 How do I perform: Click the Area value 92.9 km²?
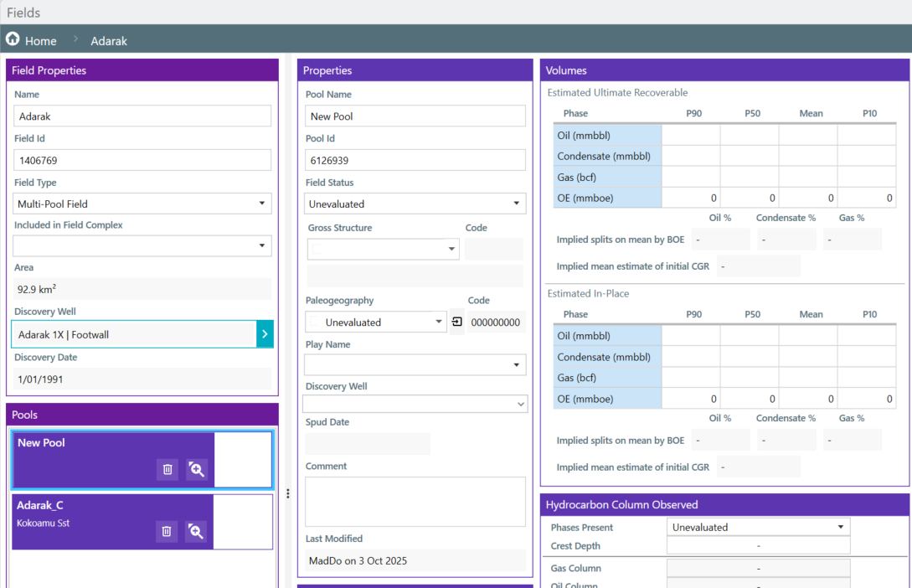point(142,289)
